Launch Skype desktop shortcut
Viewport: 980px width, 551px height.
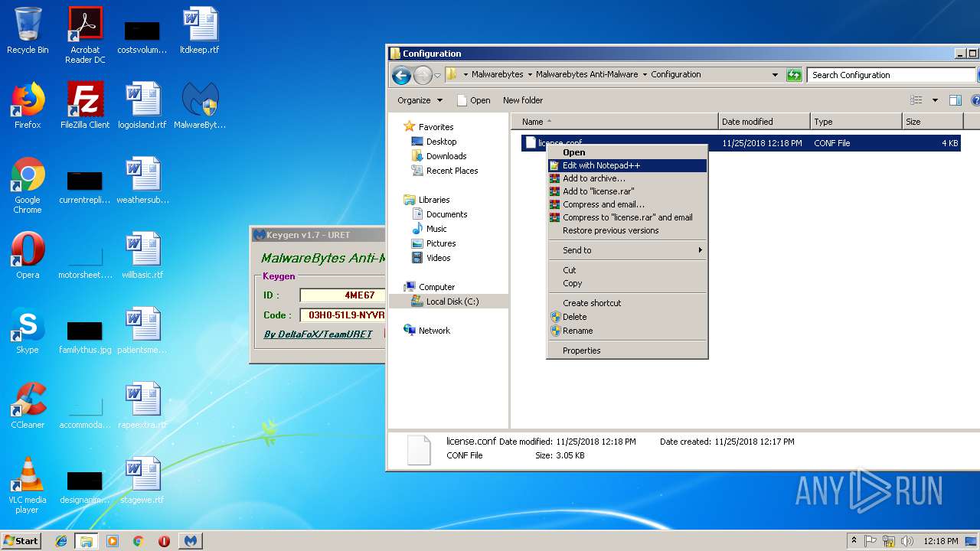coord(28,331)
